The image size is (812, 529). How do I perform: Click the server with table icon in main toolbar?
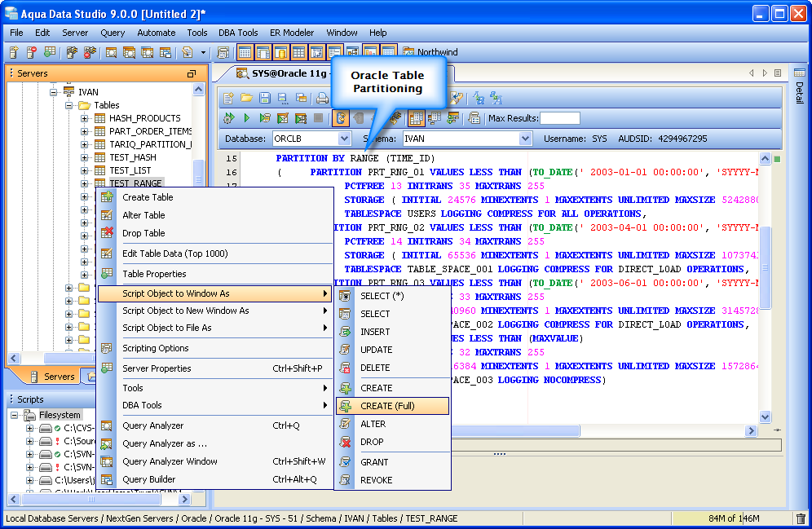coord(50,52)
